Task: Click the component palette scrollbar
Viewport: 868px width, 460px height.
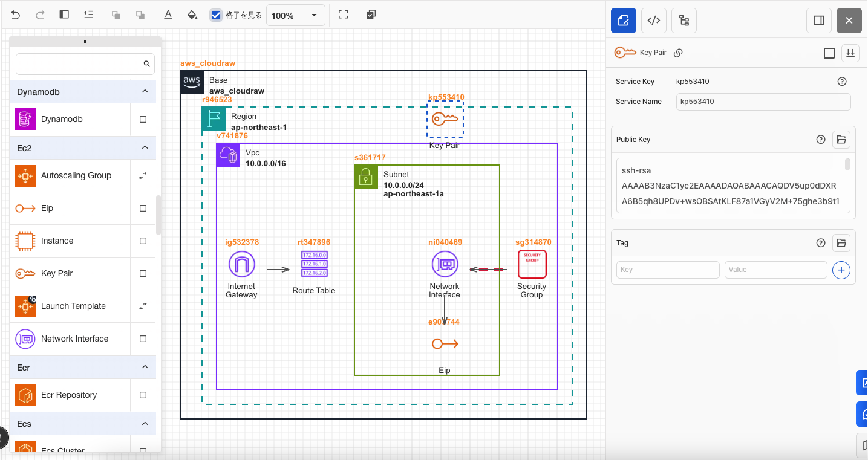Action: (158, 215)
